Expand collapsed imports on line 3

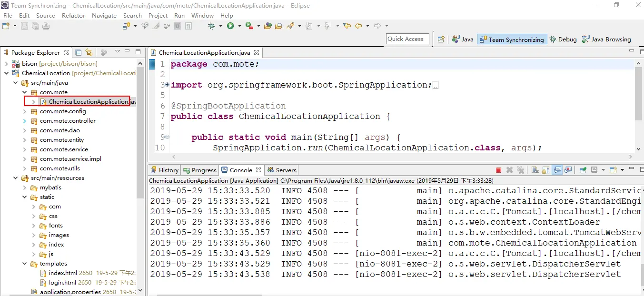point(167,85)
